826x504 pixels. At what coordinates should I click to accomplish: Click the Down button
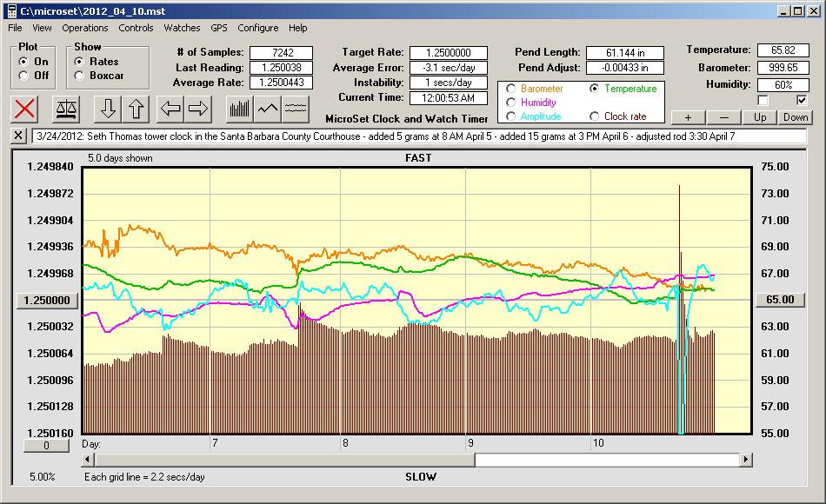point(796,117)
